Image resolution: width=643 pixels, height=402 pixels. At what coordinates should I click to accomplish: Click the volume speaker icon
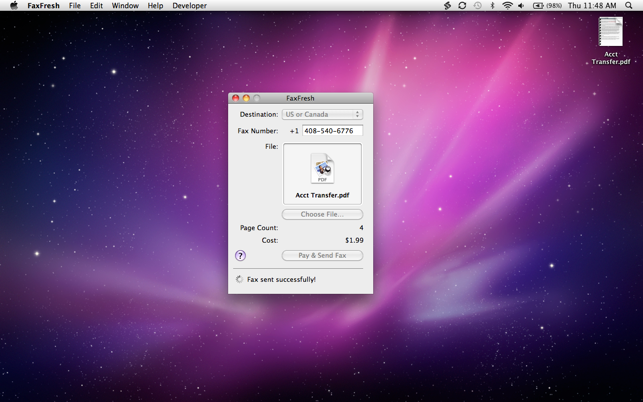point(521,6)
